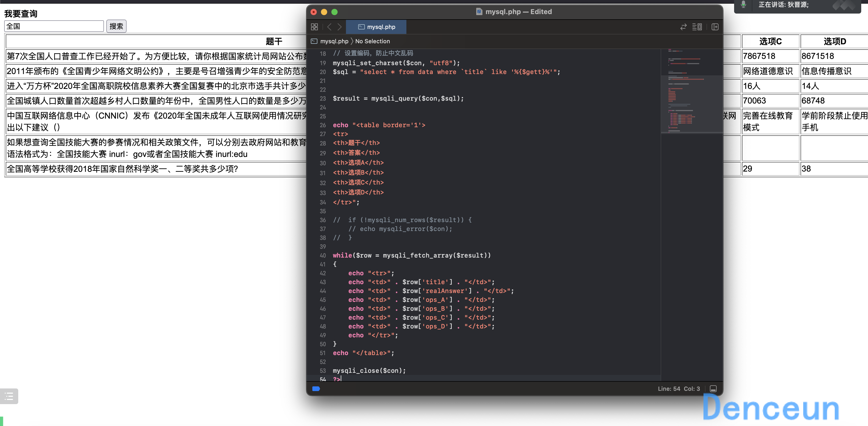Focus the search field containing 全国
868x426 pixels.
tap(54, 26)
